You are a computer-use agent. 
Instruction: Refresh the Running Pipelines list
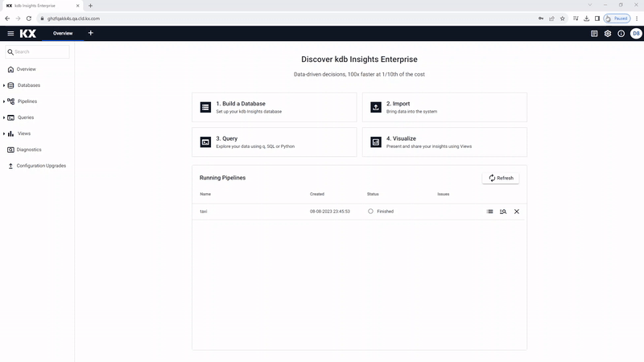click(x=501, y=178)
